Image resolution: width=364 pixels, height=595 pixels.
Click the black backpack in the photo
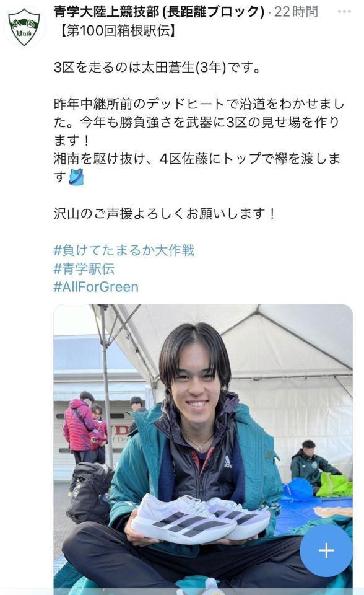pos(90,493)
